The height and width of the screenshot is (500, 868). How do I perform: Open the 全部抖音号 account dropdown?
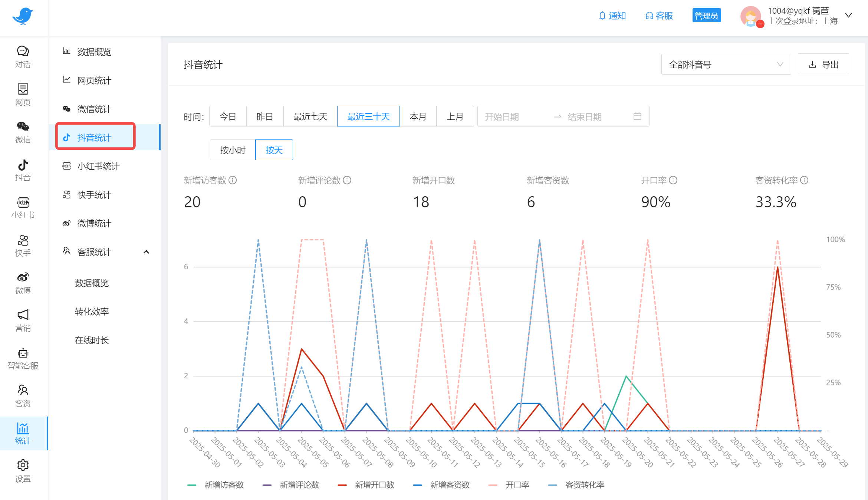click(726, 65)
